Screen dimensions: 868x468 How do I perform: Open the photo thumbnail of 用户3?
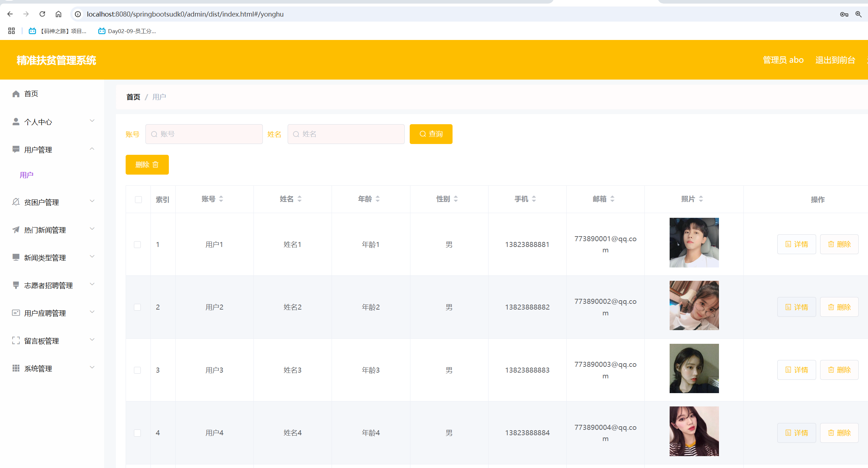pos(694,368)
